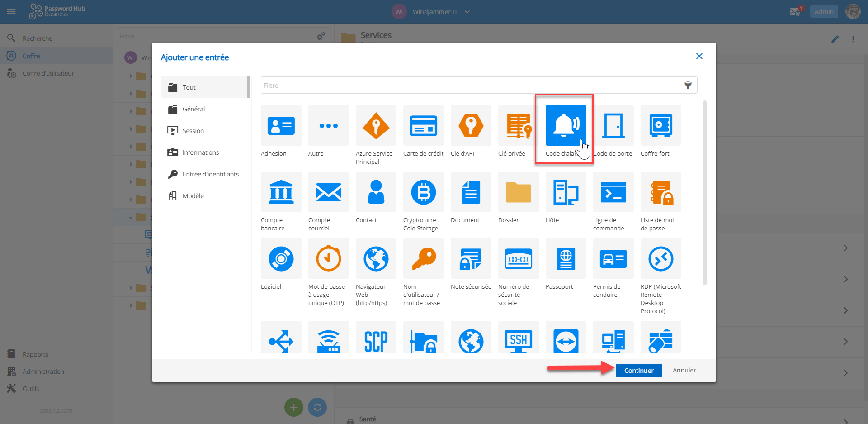The width and height of the screenshot is (868, 424).
Task: Click the Filtre field in the dialog
Action: pos(470,86)
